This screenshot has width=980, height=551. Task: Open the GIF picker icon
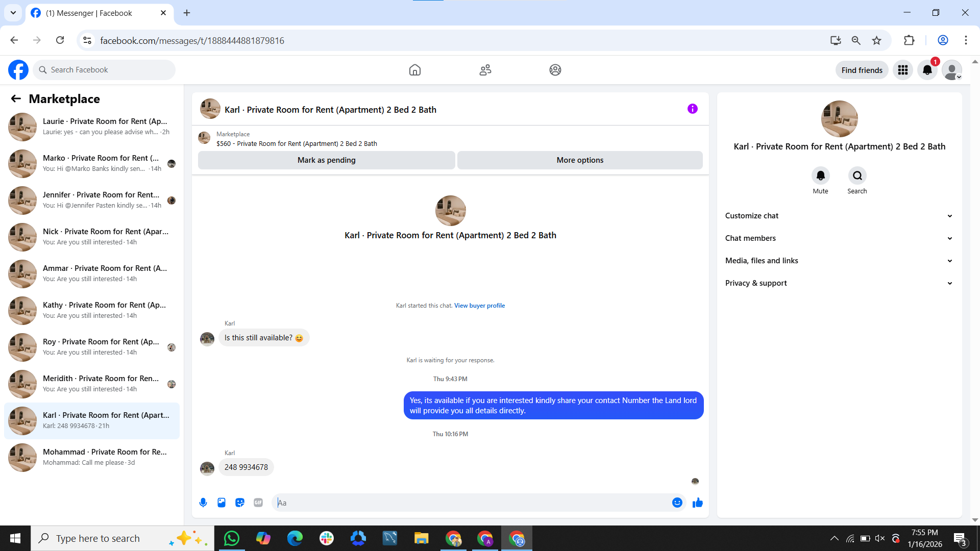click(258, 503)
